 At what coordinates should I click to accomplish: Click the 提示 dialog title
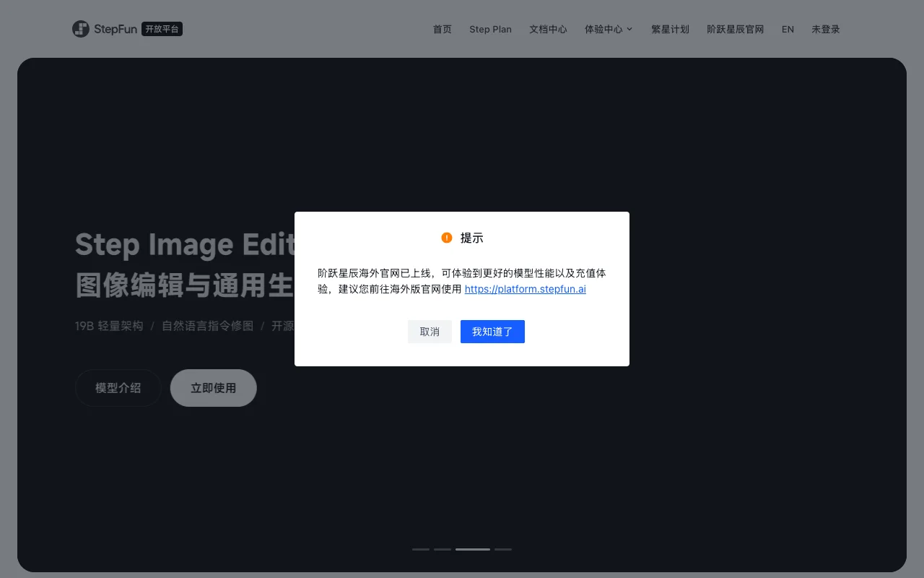coord(472,238)
